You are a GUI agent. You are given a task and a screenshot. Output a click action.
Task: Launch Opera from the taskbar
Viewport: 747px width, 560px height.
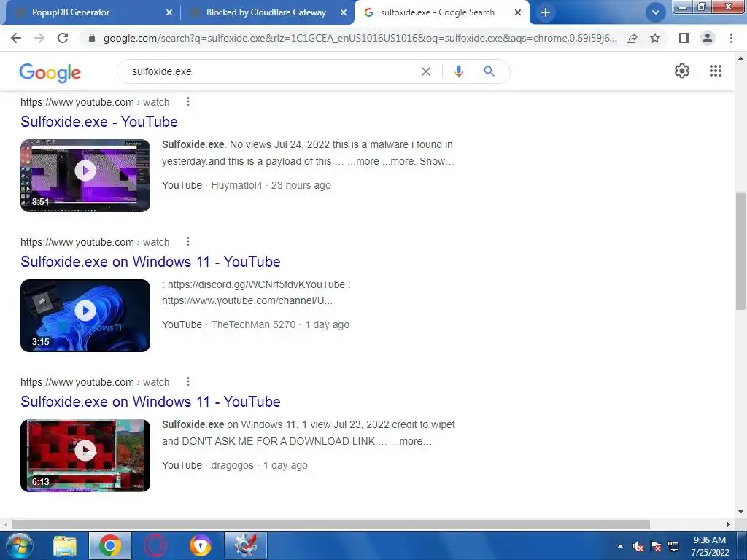point(155,545)
